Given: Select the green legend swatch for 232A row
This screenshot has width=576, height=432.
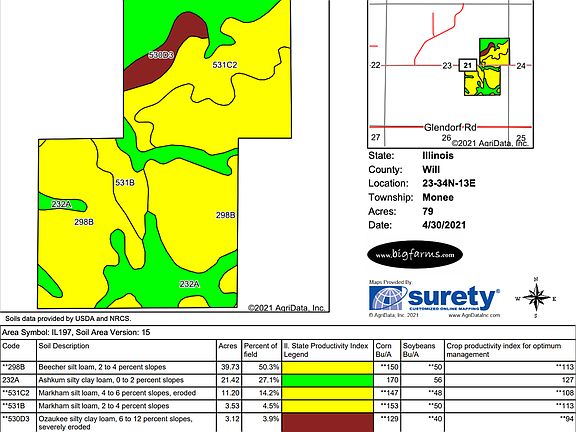Looking at the screenshot, I should pos(328,380).
